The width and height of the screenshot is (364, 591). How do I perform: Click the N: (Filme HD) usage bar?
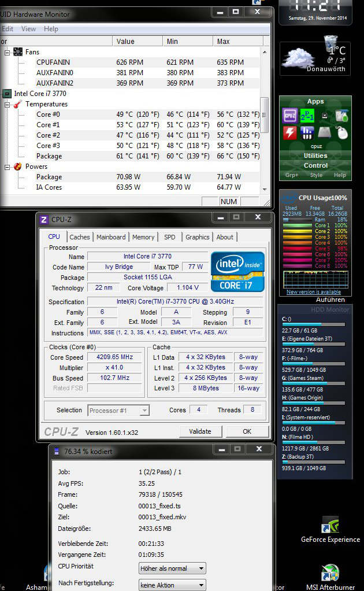click(313, 442)
